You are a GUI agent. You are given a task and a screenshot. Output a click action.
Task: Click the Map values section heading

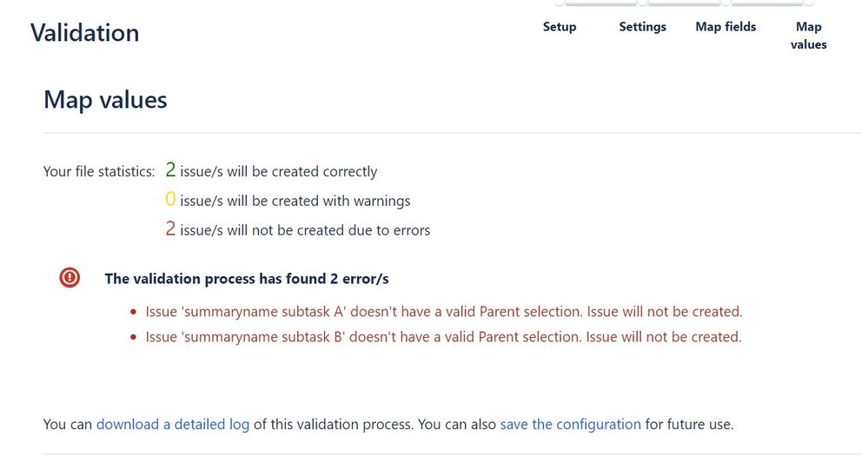105,100
